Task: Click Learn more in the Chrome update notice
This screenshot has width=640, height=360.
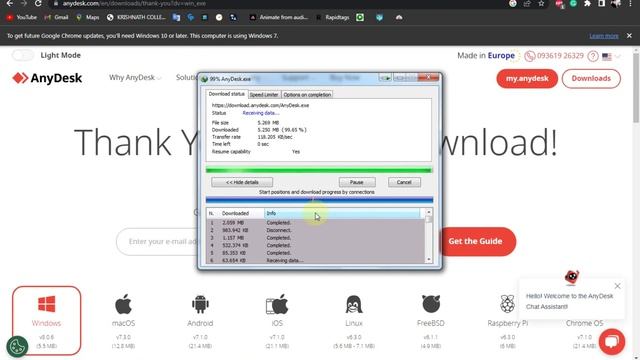Action: click(x=604, y=36)
